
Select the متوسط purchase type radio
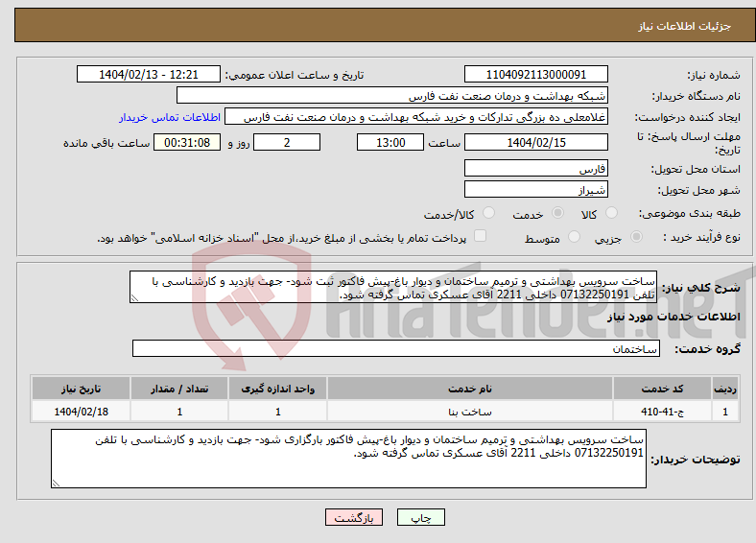(x=574, y=237)
